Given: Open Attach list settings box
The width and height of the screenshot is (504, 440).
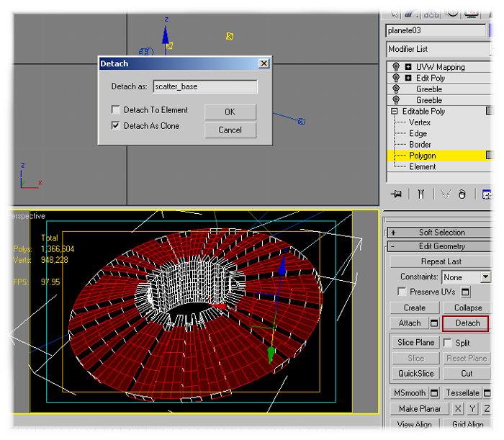Looking at the screenshot, I should pyautogui.click(x=434, y=324).
